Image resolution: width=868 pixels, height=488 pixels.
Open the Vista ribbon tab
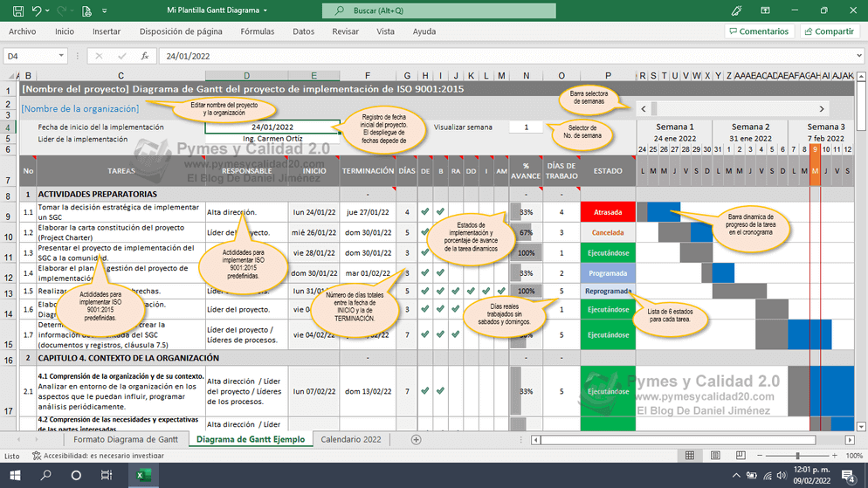pos(385,31)
